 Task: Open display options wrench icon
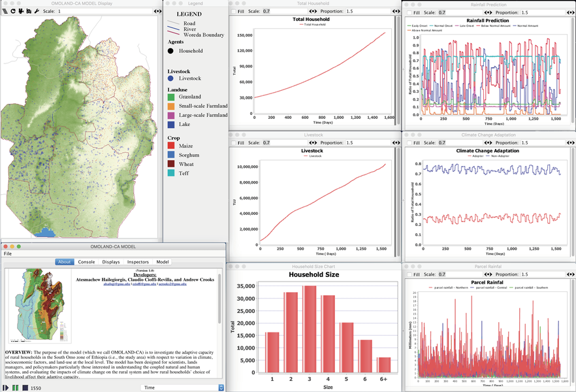(x=37, y=12)
